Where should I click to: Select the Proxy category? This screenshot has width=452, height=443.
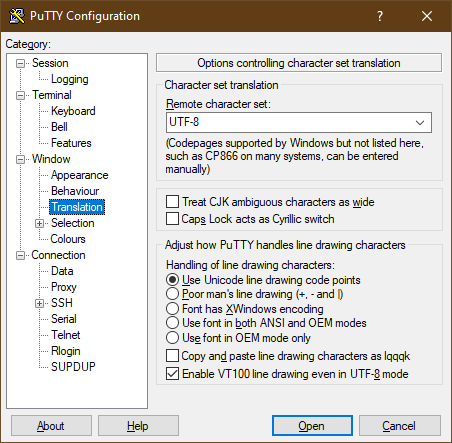[x=64, y=287]
